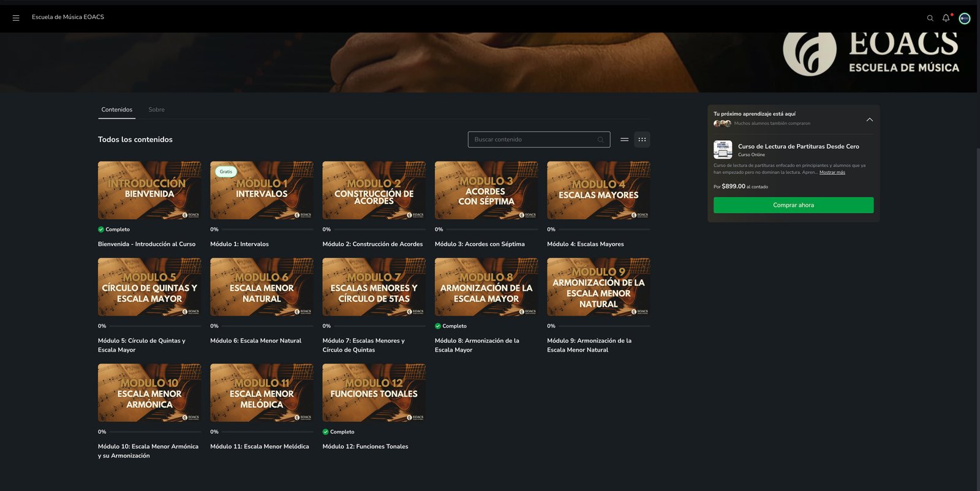This screenshot has width=980, height=491.
Task: Click the Completo checkmark under Módulo 12
Action: point(326,432)
